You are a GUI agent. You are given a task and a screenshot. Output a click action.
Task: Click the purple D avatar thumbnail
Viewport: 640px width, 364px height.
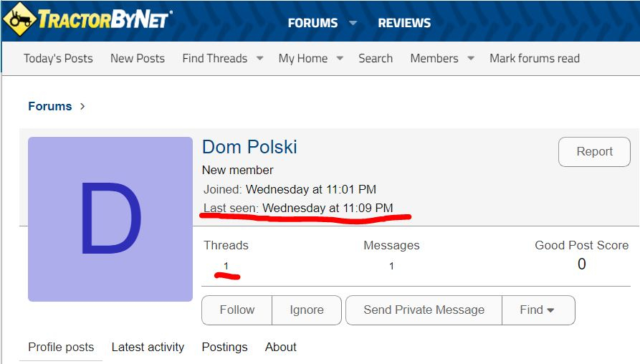(x=110, y=219)
